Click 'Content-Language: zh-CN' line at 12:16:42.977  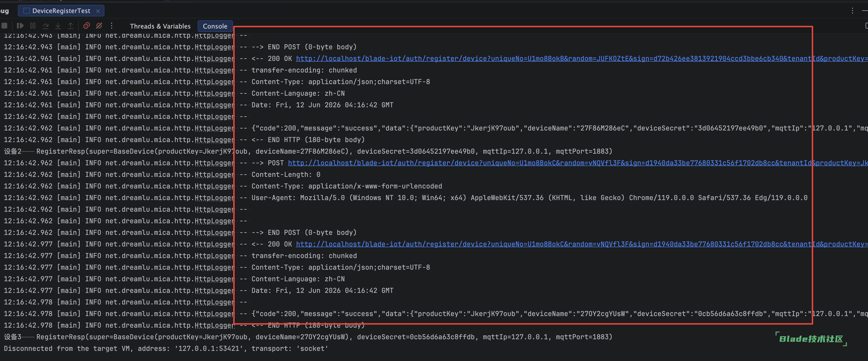(174, 279)
